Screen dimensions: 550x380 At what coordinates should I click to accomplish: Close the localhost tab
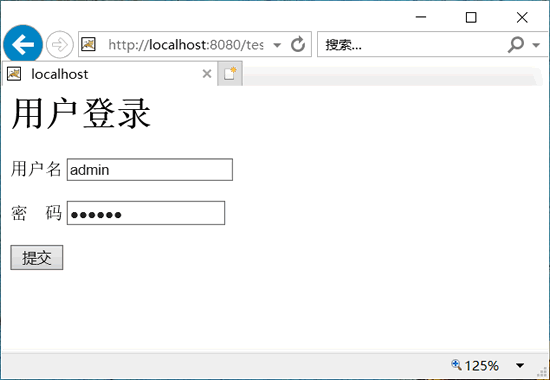(x=207, y=74)
